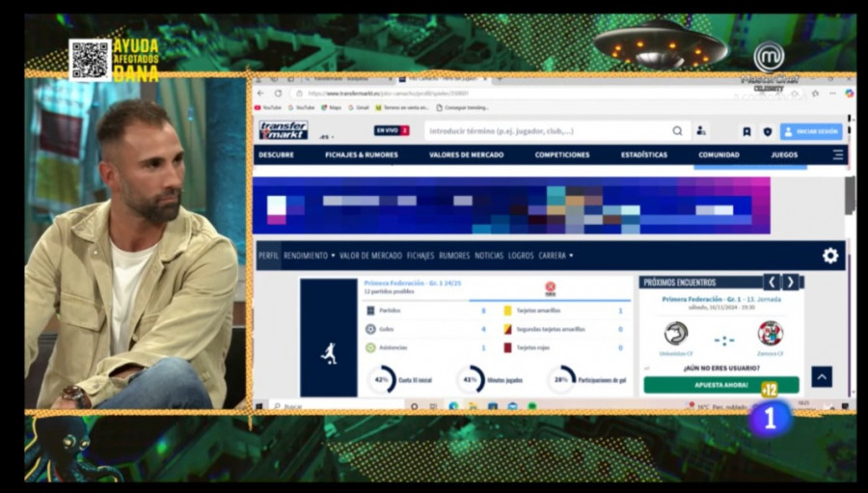
Task: Click the page vertical scrollbar thumb
Action: click(x=850, y=195)
